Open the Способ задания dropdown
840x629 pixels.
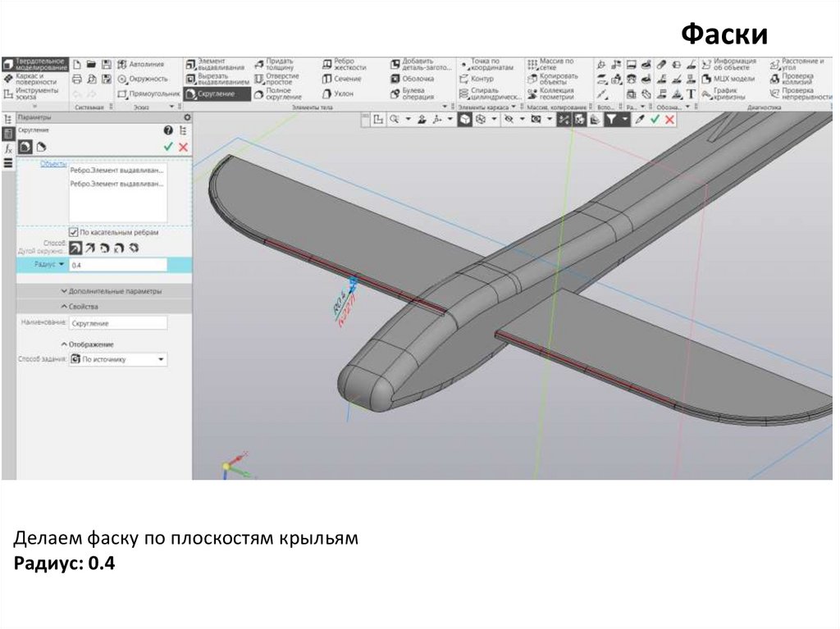coord(118,359)
